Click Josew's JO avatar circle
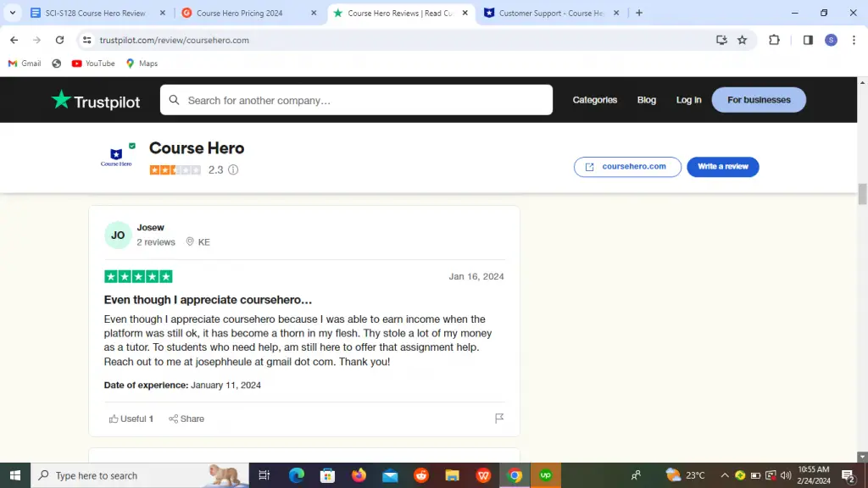The image size is (868, 488). (x=117, y=235)
